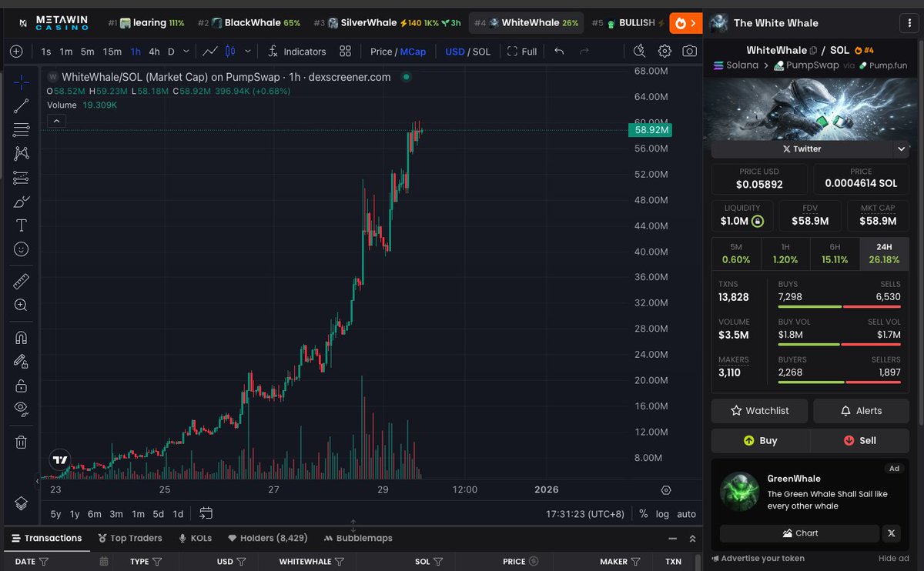This screenshot has height=571, width=924.
Task: Expand the socials dropdown beside Twitter
Action: coord(901,149)
